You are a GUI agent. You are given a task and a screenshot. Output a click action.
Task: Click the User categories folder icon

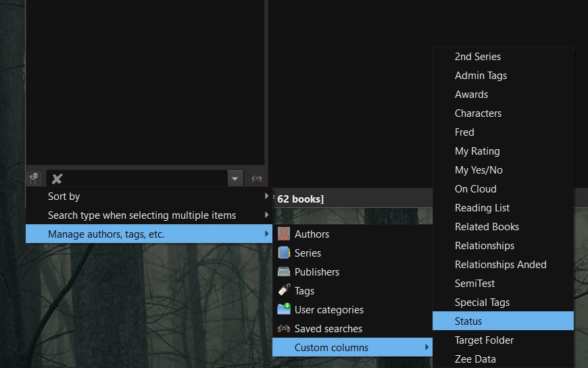pos(284,310)
